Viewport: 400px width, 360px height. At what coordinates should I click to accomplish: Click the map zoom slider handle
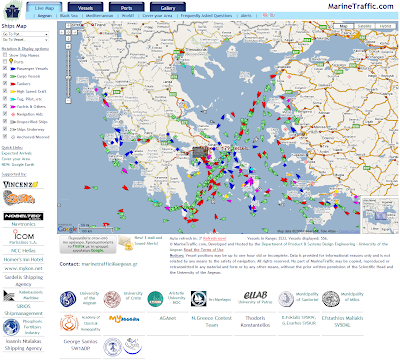click(68, 77)
